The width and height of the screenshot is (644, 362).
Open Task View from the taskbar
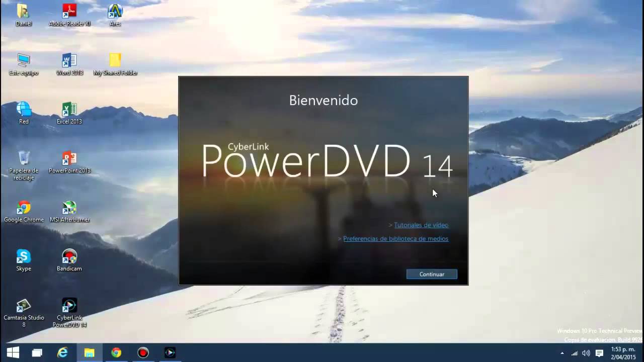coord(37,352)
